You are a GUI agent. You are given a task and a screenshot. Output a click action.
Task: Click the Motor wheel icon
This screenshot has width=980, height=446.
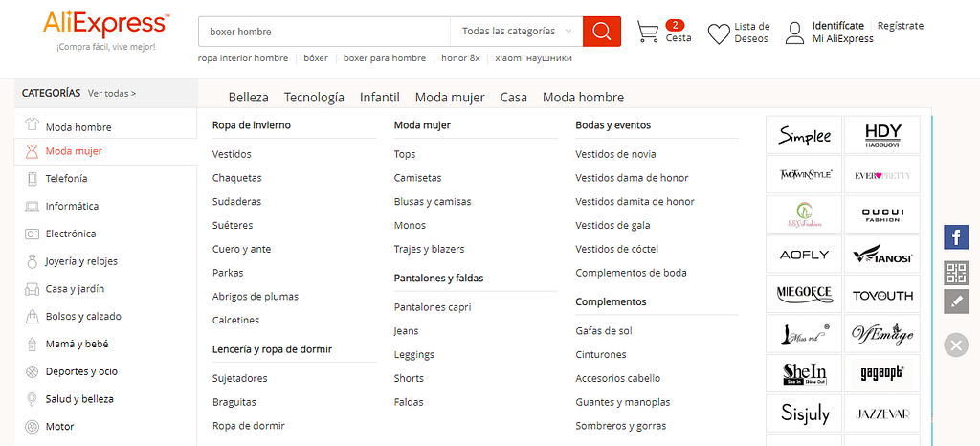click(x=32, y=427)
